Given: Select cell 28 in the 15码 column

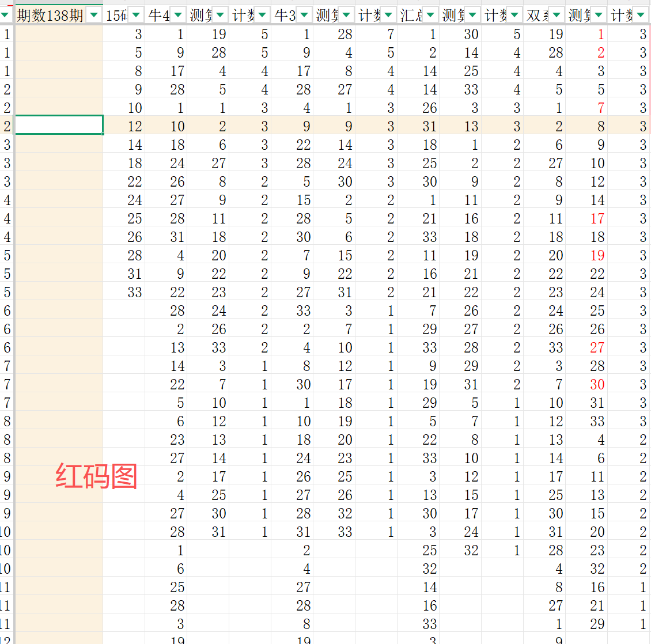Looking at the screenshot, I should coord(124,255).
